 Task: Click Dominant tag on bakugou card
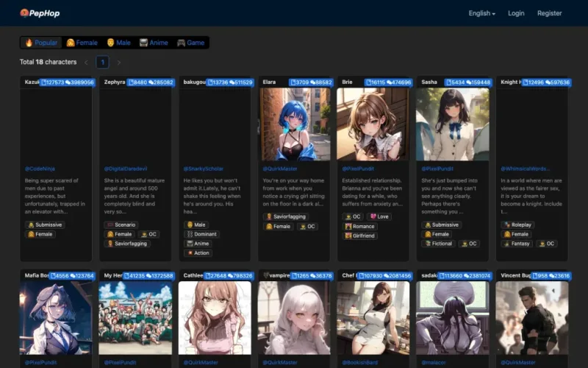201,234
